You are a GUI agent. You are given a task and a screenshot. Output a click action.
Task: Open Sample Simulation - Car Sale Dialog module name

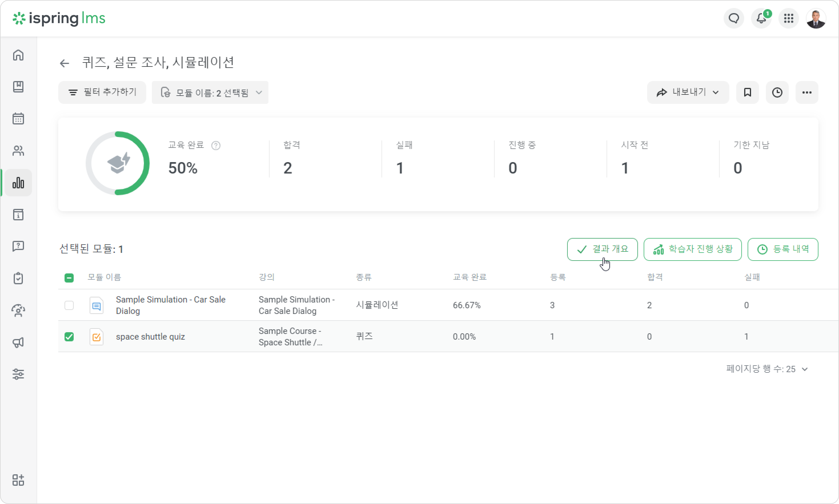[x=171, y=305]
